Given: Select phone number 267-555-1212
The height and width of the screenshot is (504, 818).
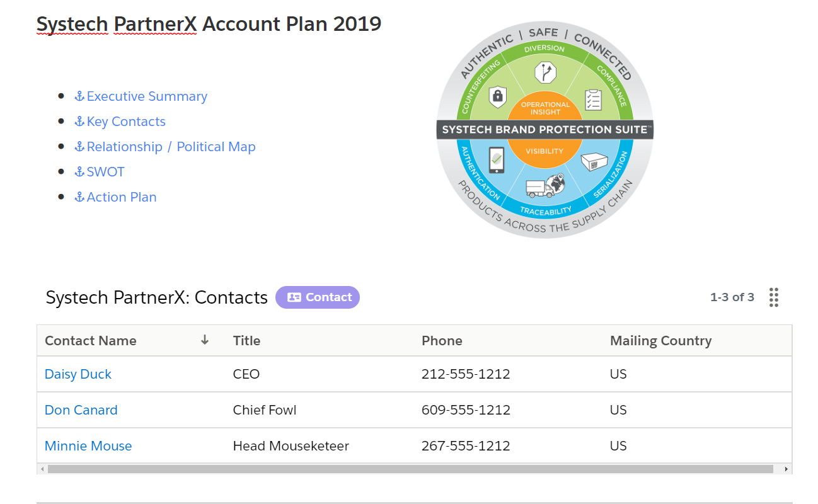Looking at the screenshot, I should pos(466,446).
